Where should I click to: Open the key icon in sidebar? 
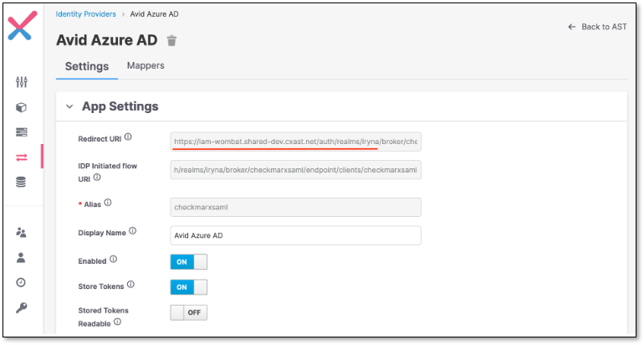point(22,307)
